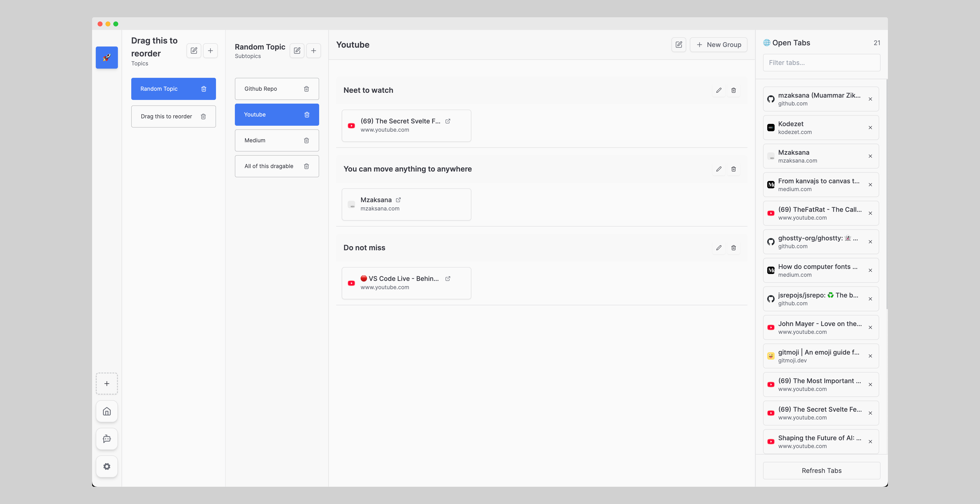Screen dimensions: 980x504
Task: Delete the Youtube subtopic
Action: 307,114
